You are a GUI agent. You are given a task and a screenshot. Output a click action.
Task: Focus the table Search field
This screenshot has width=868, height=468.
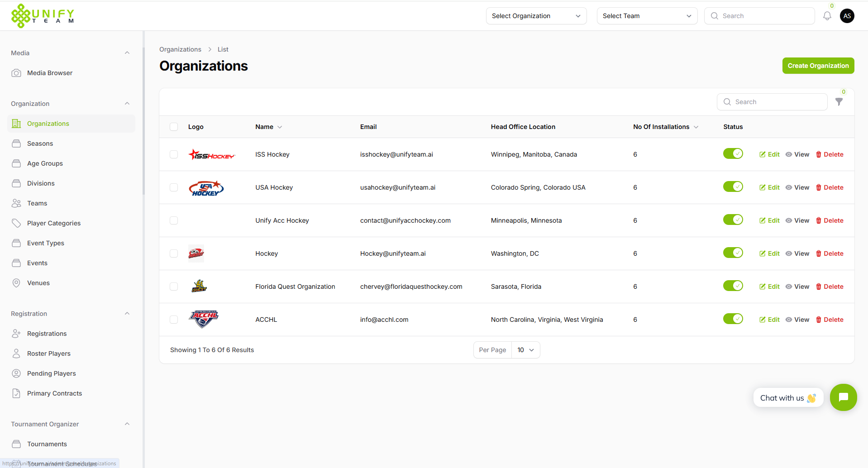[772, 102]
